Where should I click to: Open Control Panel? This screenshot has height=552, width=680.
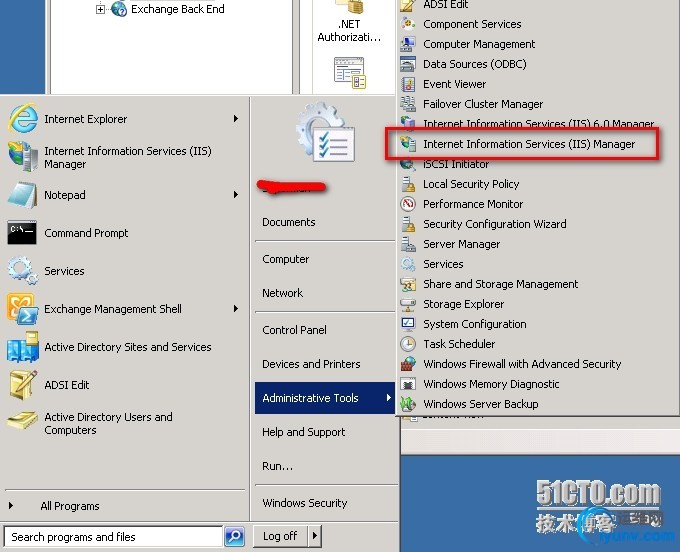(x=294, y=330)
